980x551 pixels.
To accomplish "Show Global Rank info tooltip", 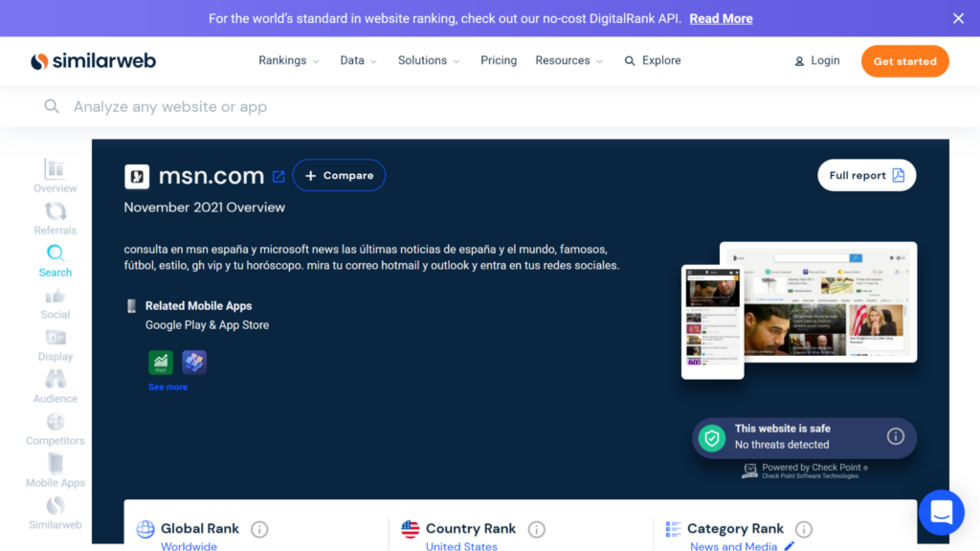I will point(259,530).
